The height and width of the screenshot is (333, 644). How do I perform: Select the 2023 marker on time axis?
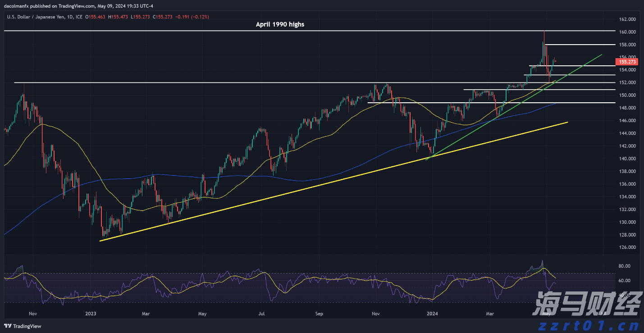coord(91,313)
